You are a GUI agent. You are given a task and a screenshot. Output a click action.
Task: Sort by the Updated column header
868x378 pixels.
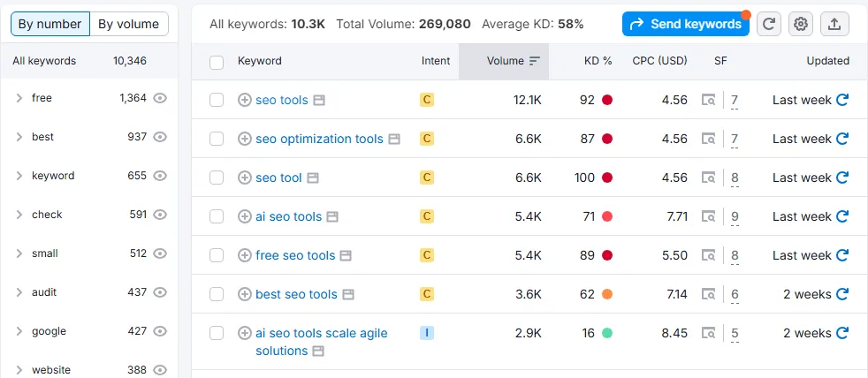tap(827, 61)
